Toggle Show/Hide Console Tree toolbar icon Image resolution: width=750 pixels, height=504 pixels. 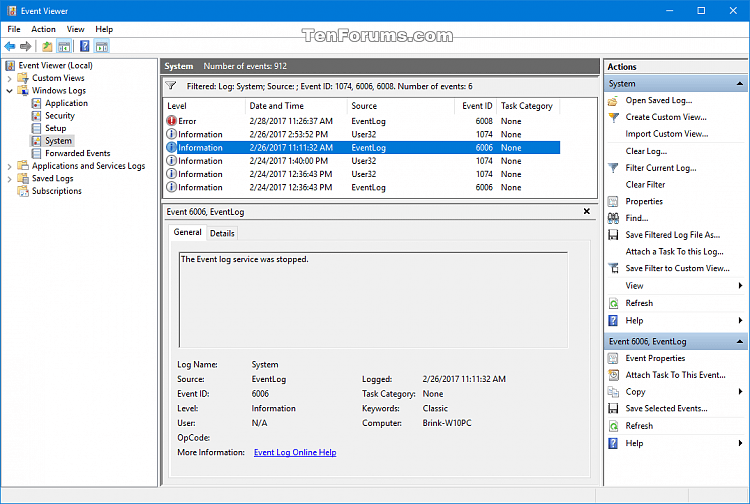64,46
